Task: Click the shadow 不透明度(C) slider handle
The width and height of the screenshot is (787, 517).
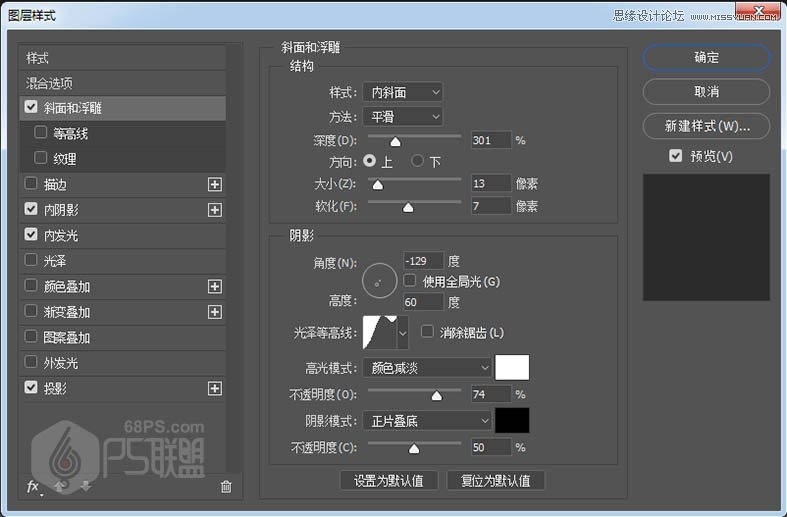Action: (x=414, y=448)
